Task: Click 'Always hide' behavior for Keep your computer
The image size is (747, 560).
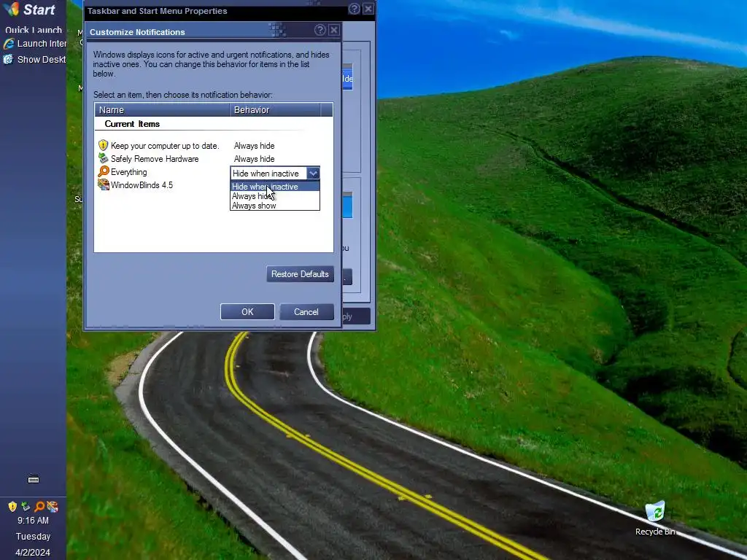Action: 254,146
